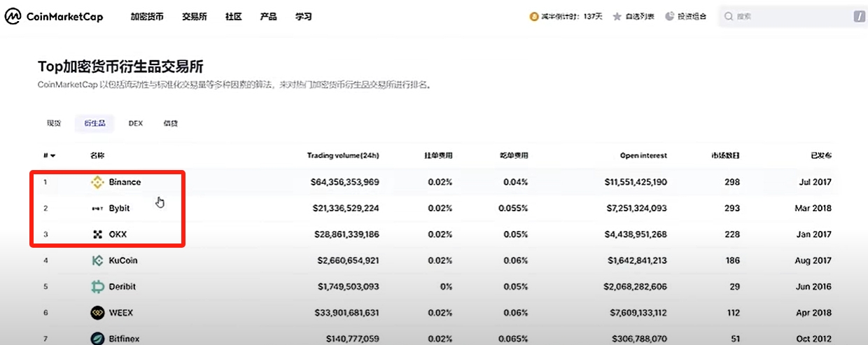Click Binance launch date Jul 2017
The height and width of the screenshot is (345, 868).
pyautogui.click(x=815, y=182)
